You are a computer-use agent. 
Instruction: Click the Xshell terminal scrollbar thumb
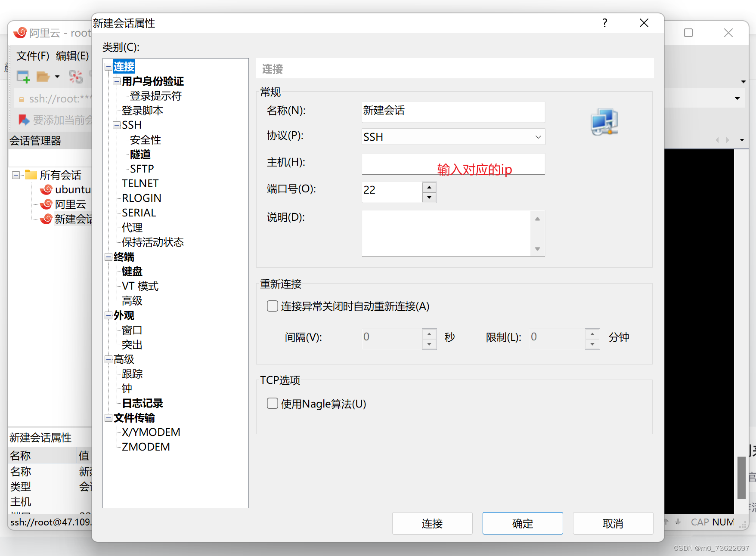(x=741, y=477)
